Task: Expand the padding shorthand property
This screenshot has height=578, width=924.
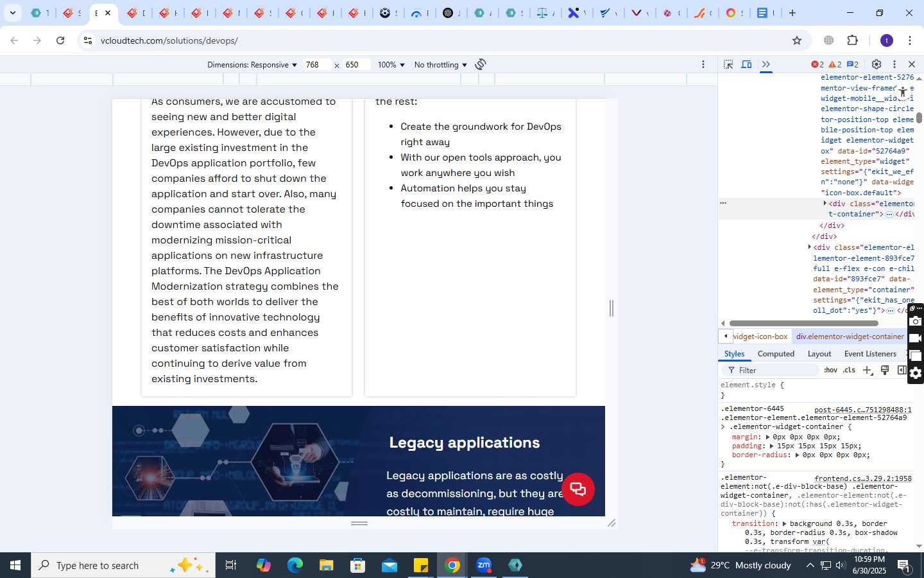Action: (772, 446)
